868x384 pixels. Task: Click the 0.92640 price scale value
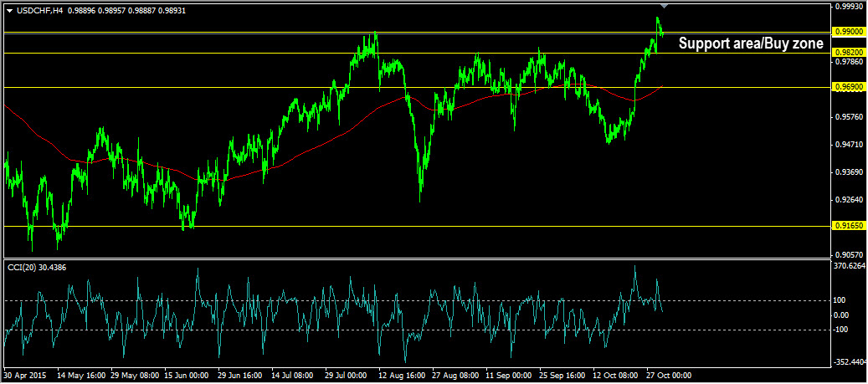850,200
